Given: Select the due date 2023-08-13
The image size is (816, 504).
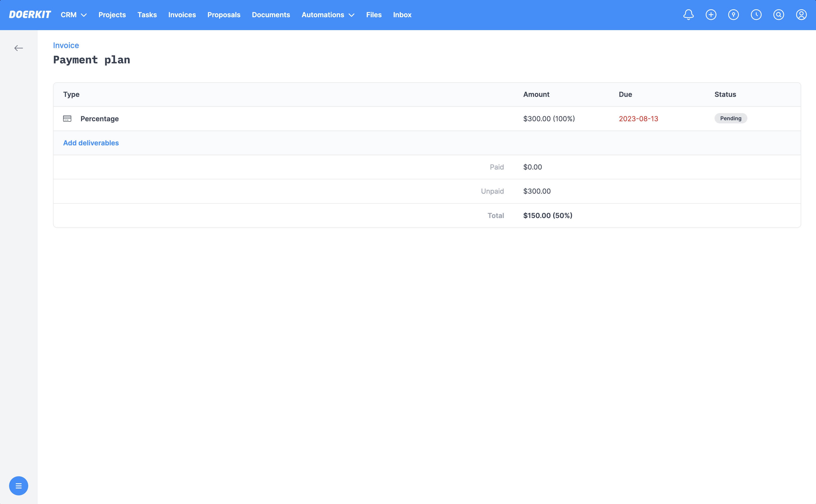Looking at the screenshot, I should [638, 118].
